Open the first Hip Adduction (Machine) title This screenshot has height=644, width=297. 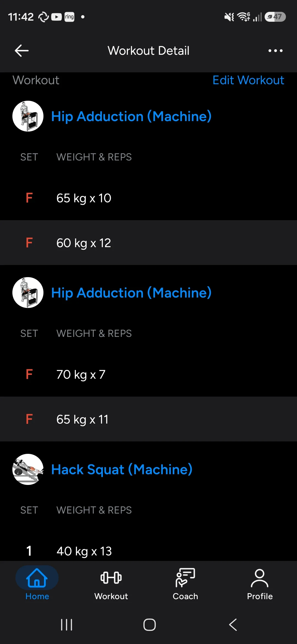coord(131,116)
